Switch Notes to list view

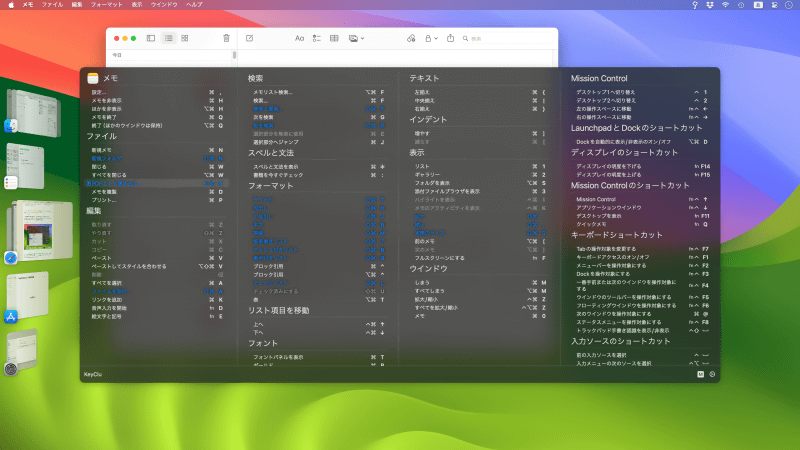pyautogui.click(x=168, y=38)
